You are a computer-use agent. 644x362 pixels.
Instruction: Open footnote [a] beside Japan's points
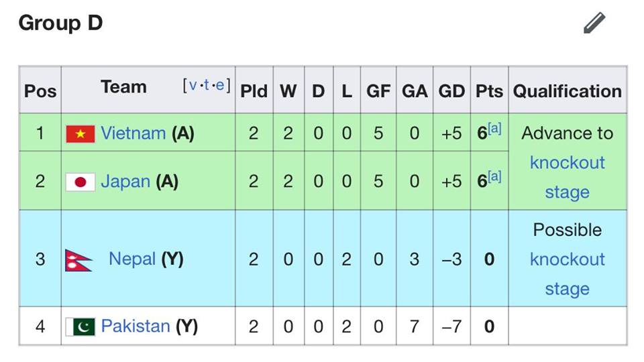pyautogui.click(x=494, y=176)
